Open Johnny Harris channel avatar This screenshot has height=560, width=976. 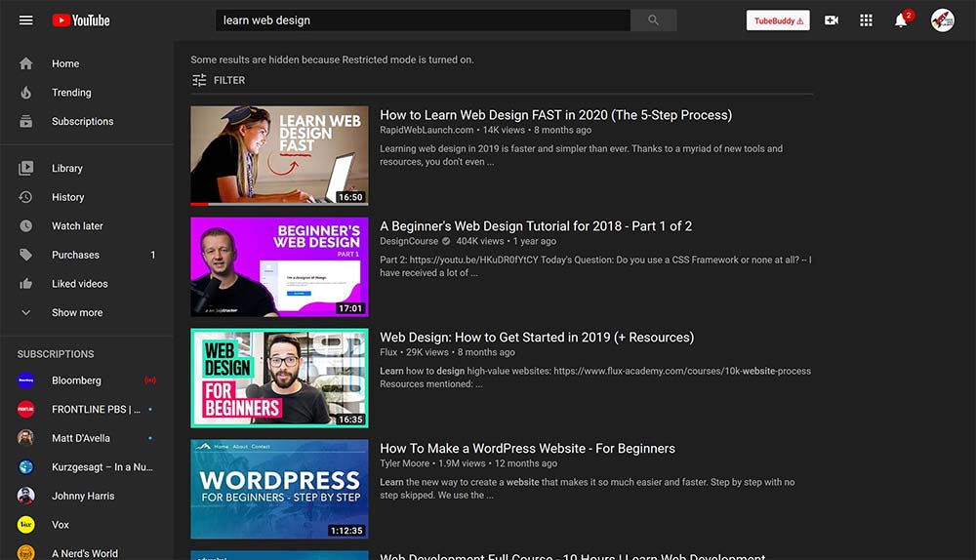coord(26,496)
